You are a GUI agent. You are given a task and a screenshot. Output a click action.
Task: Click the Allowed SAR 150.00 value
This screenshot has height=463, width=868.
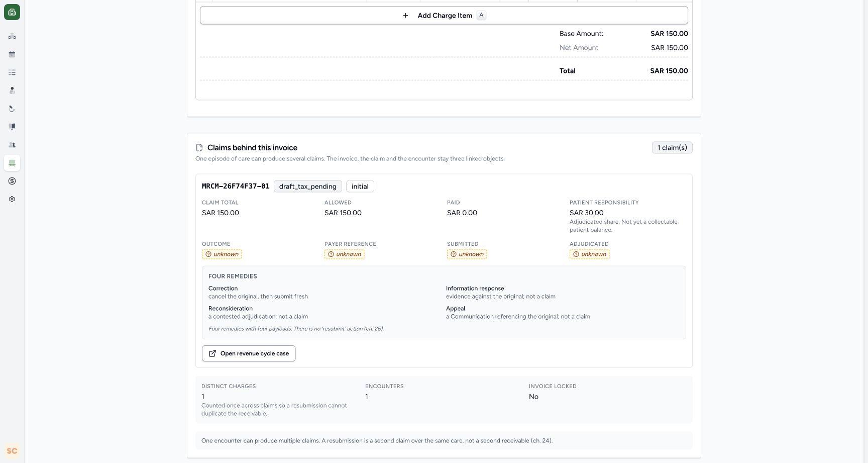point(343,213)
